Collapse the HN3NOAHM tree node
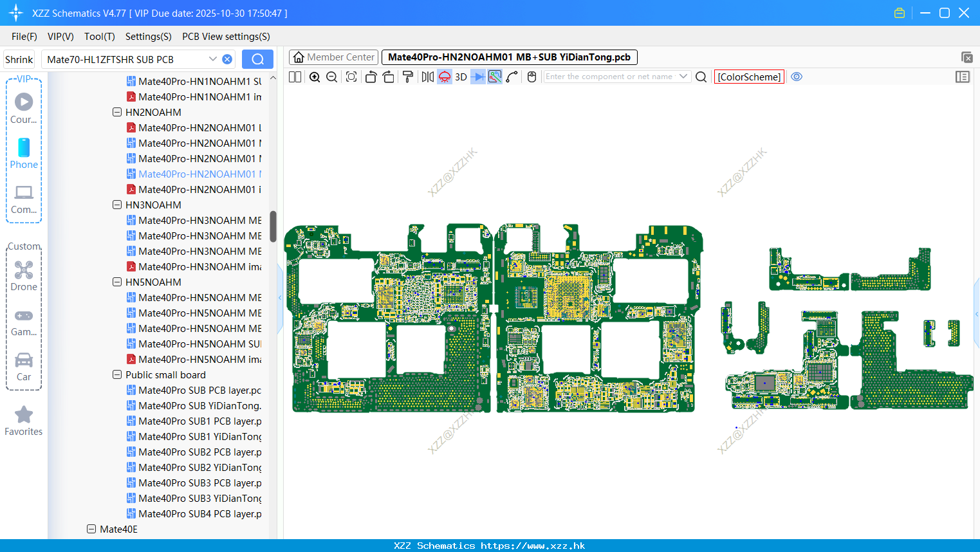 pos(117,205)
